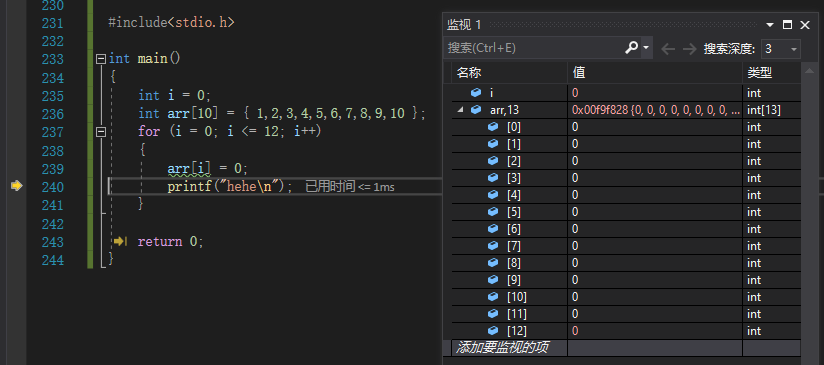This screenshot has height=365, width=824.
Task: Select the [9] element cube icon
Action: tap(493, 280)
